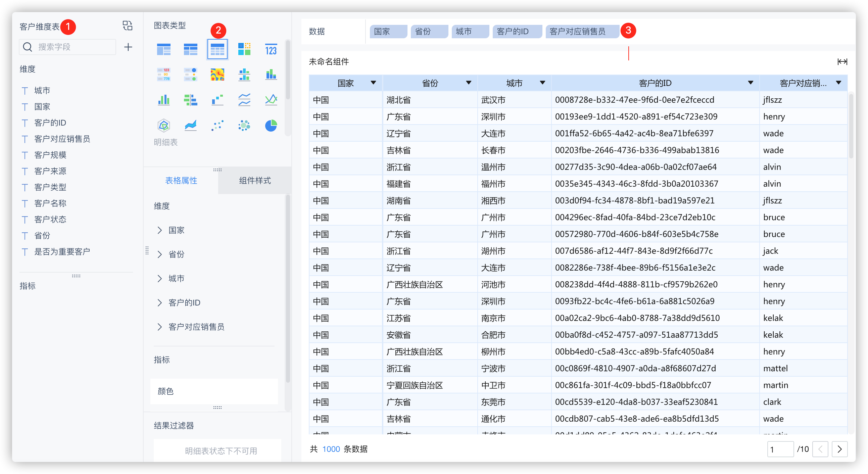Select the pie chart type icon

coord(271,126)
